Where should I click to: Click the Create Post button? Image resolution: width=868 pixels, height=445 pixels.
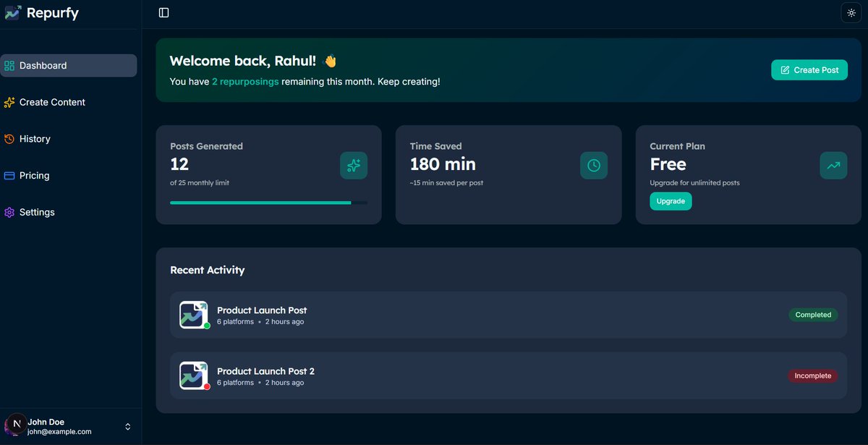[x=809, y=70]
